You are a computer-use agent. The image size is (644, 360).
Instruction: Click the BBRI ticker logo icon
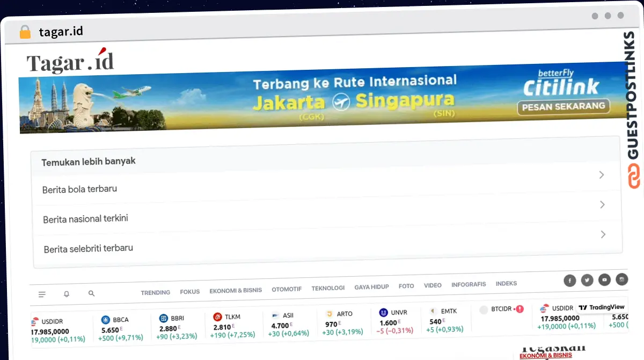[164, 318]
